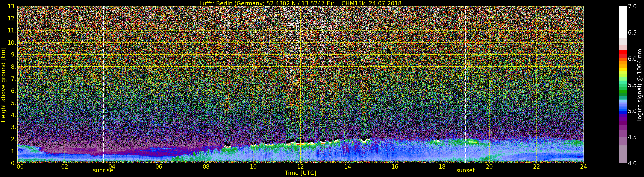Click the colorbar value '7.0'

(632, 6)
